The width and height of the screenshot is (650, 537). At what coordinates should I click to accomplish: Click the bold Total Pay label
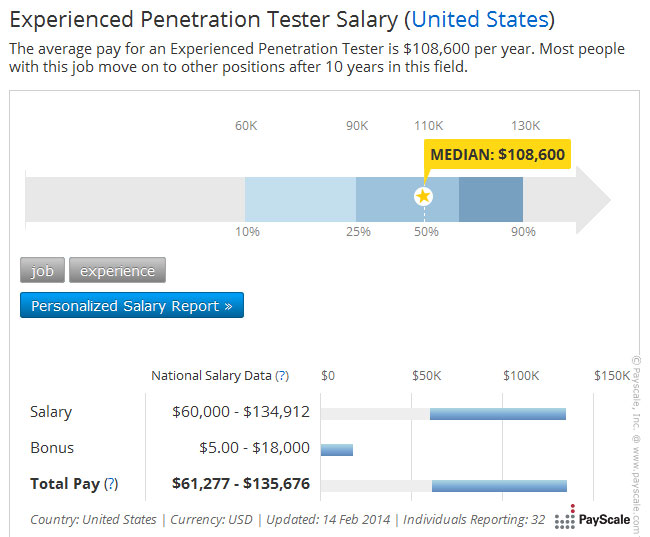tap(64, 484)
